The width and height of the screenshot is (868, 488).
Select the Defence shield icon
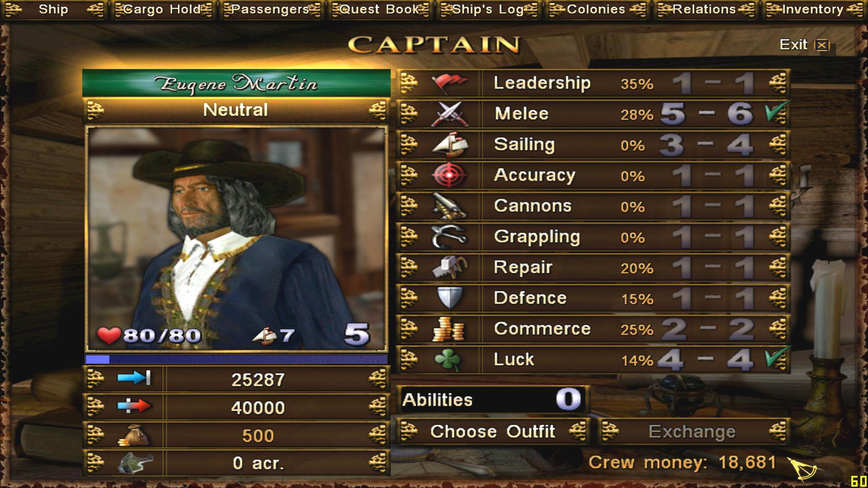(x=449, y=298)
